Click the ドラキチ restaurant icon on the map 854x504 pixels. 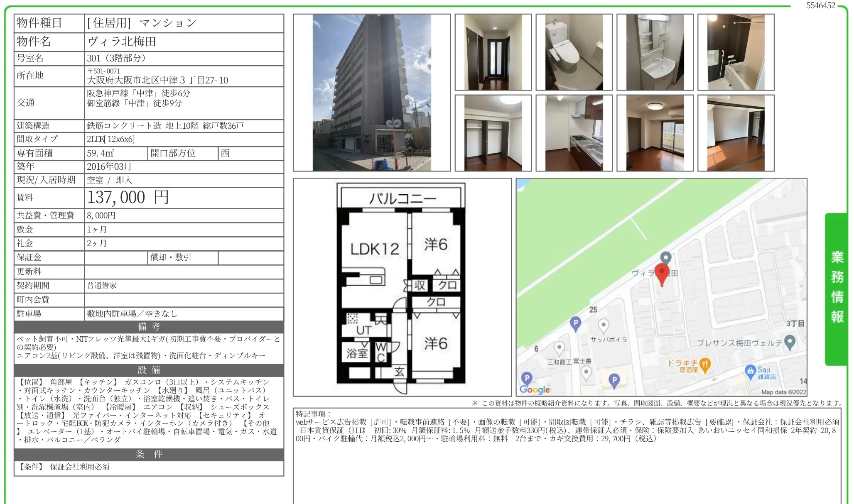click(x=704, y=364)
